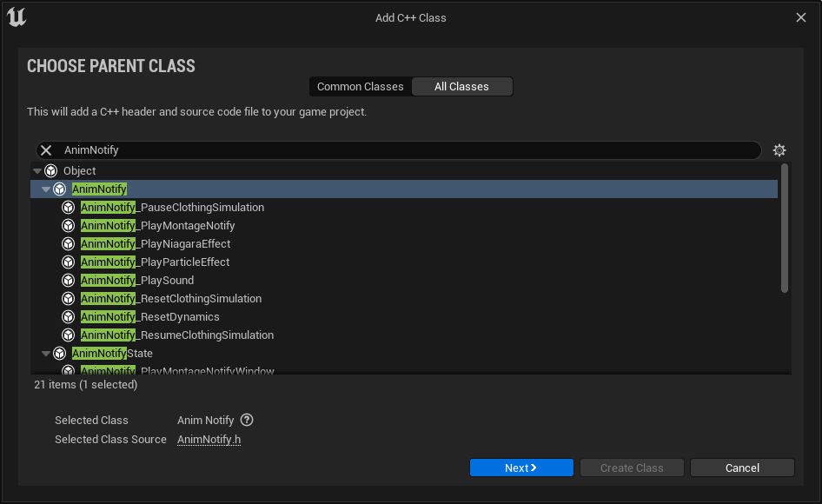
Task: Click icon of AnimNotify_ResetDynamics
Action: [x=68, y=317]
